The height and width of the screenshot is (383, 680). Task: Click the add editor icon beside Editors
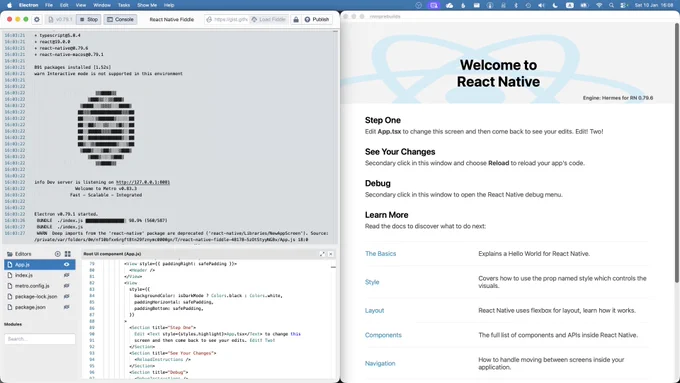click(58, 254)
